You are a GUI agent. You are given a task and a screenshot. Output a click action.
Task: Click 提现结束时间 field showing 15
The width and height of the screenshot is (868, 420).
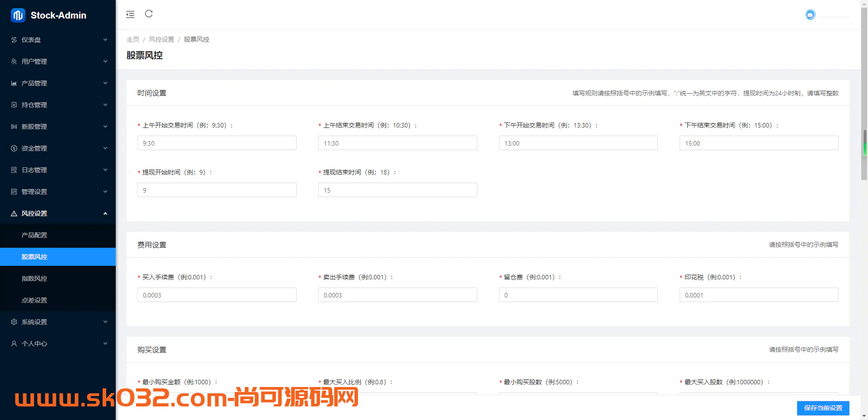click(398, 190)
